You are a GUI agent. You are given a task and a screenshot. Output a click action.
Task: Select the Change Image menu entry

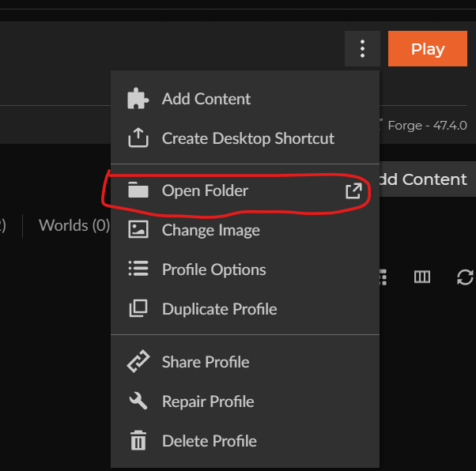(x=210, y=230)
